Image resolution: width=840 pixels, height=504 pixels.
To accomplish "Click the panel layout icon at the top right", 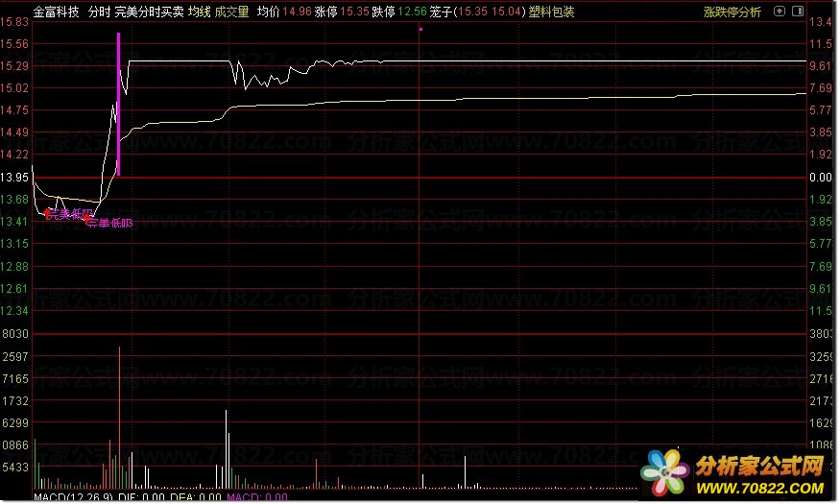I will click(x=798, y=12).
